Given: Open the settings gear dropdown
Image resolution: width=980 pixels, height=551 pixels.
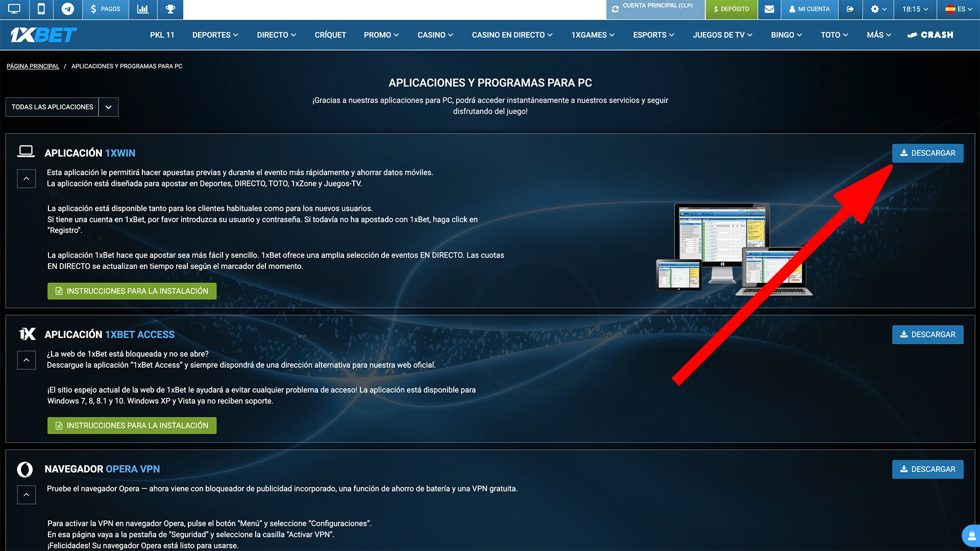Looking at the screenshot, I should [878, 9].
